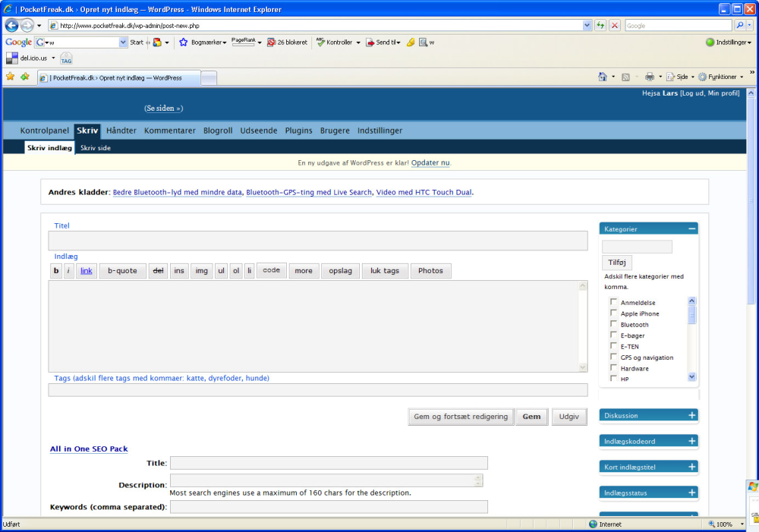Tick the Apple iPhone category checkbox
Screen dimensions: 759x532
613,313
